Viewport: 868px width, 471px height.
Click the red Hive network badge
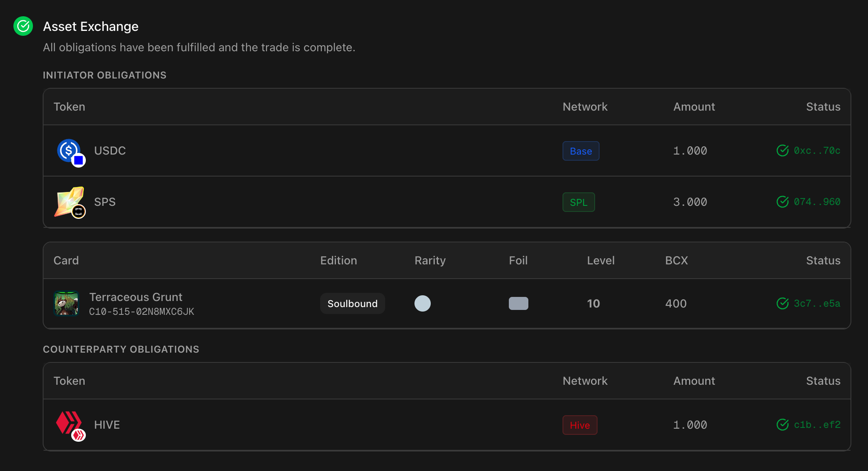click(x=580, y=425)
